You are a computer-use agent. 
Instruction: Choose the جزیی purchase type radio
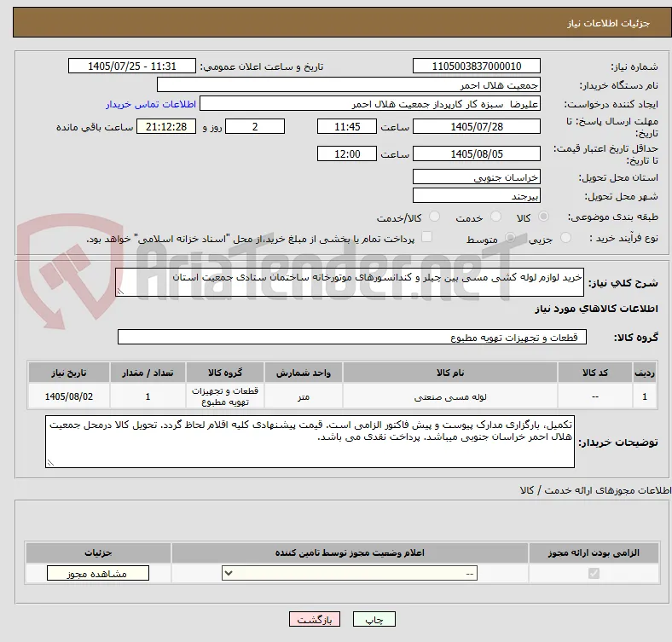(x=565, y=238)
